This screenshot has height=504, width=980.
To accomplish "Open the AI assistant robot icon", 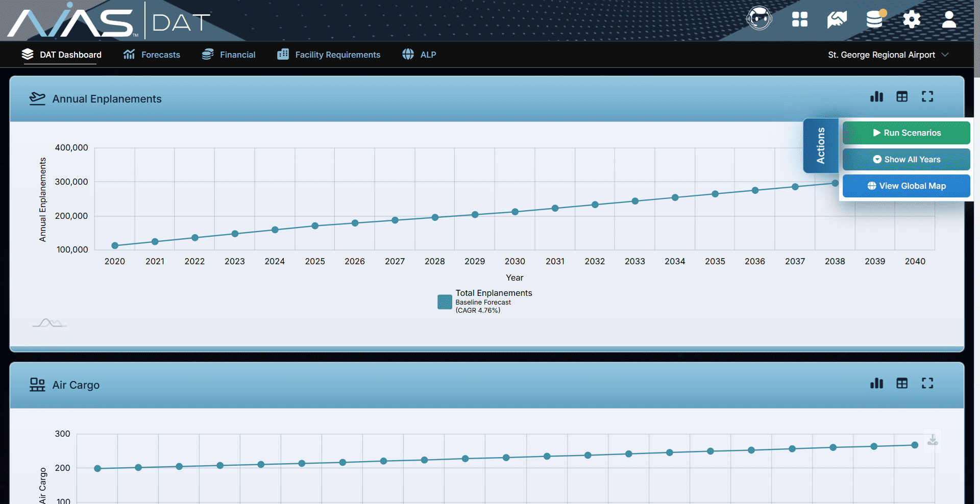I will tap(759, 19).
